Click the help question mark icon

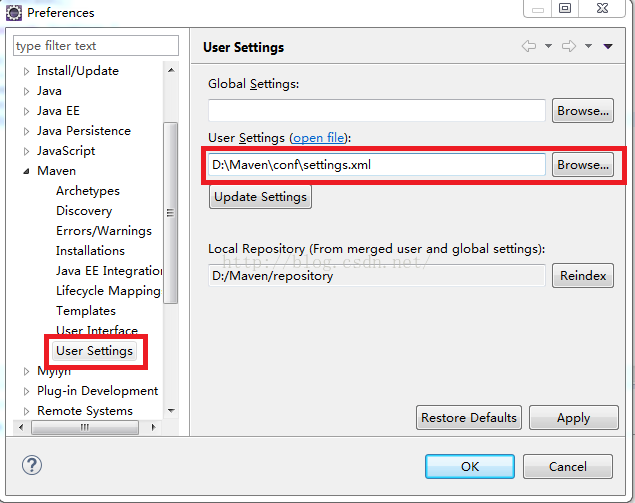click(x=32, y=465)
